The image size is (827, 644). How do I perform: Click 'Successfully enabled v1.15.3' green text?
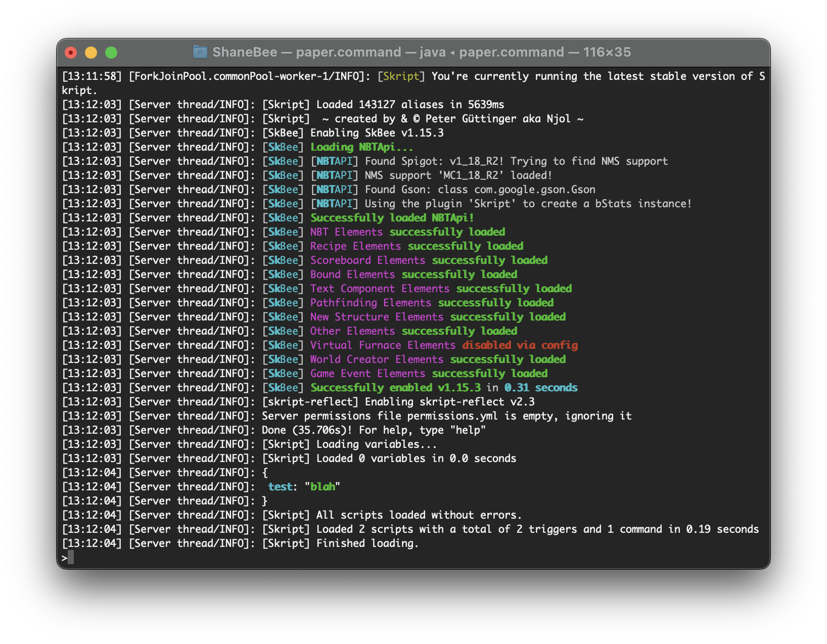pos(395,388)
